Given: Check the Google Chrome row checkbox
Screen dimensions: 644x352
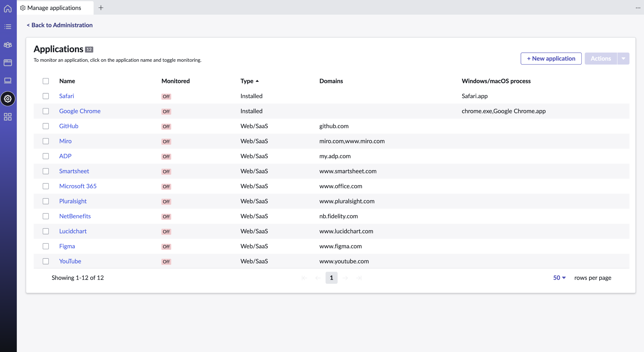Looking at the screenshot, I should [46, 111].
